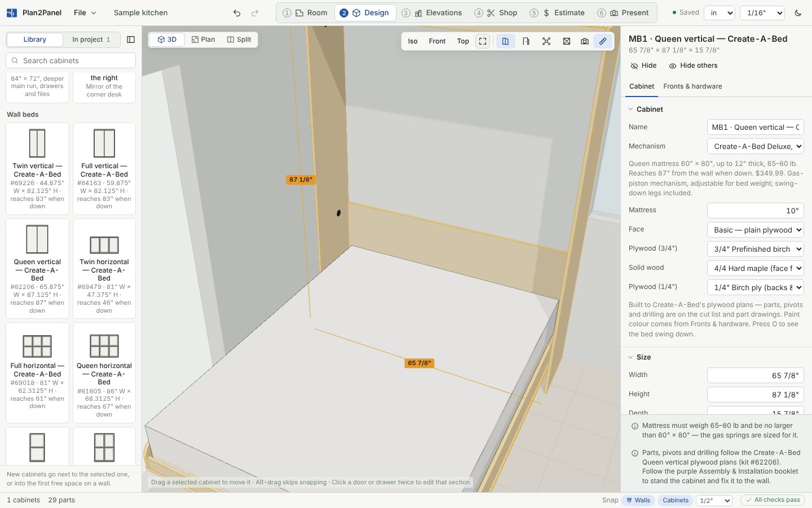The height and width of the screenshot is (508, 812).
Task: Open the Face material dropdown
Action: tap(756, 230)
